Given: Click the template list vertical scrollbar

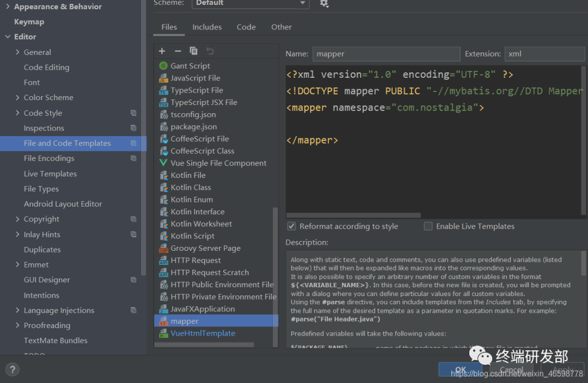Looking at the screenshot, I should 275,276.
